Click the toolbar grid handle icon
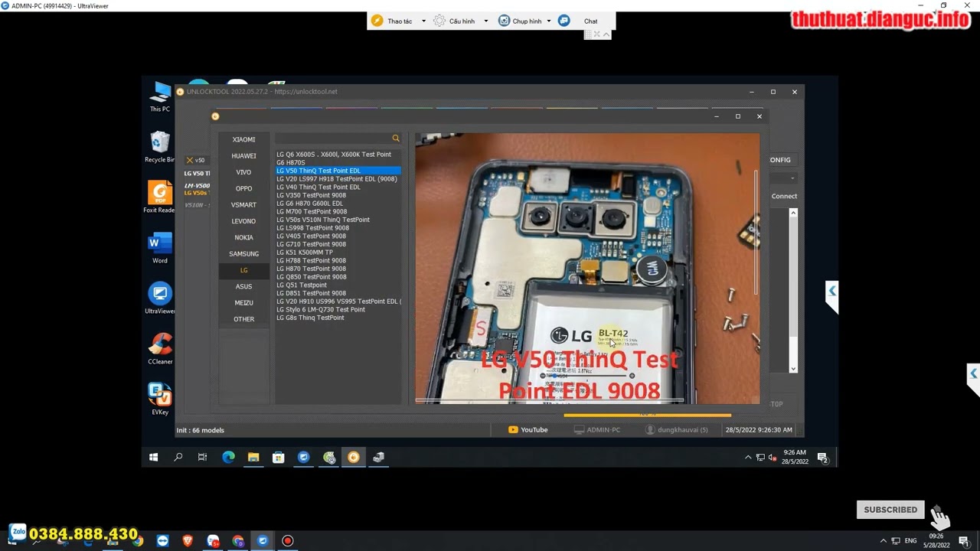The image size is (980, 551). pyautogui.click(x=589, y=34)
